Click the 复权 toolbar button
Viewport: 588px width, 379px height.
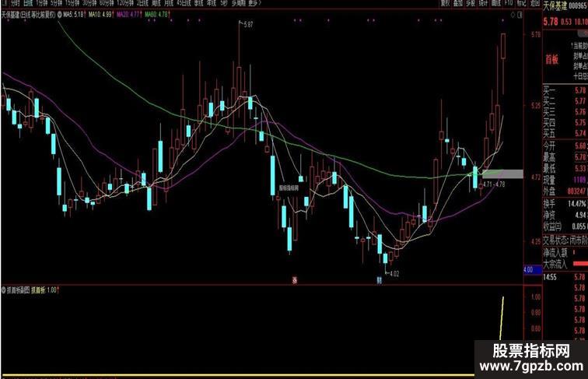(445, 3)
